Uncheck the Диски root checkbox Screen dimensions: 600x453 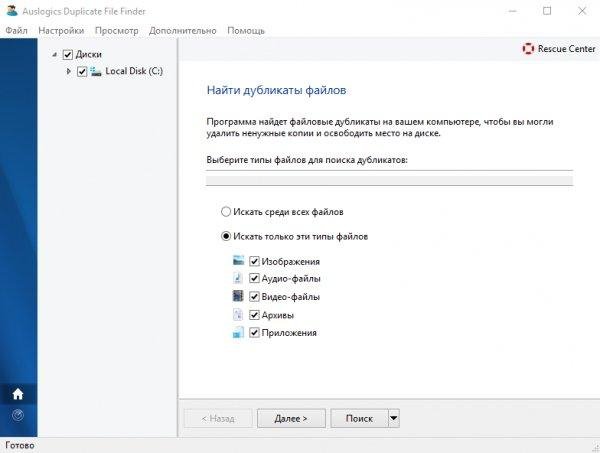(x=67, y=54)
